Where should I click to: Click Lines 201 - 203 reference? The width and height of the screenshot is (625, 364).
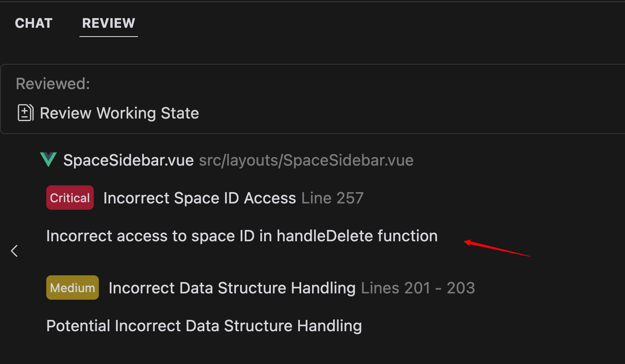pos(418,288)
